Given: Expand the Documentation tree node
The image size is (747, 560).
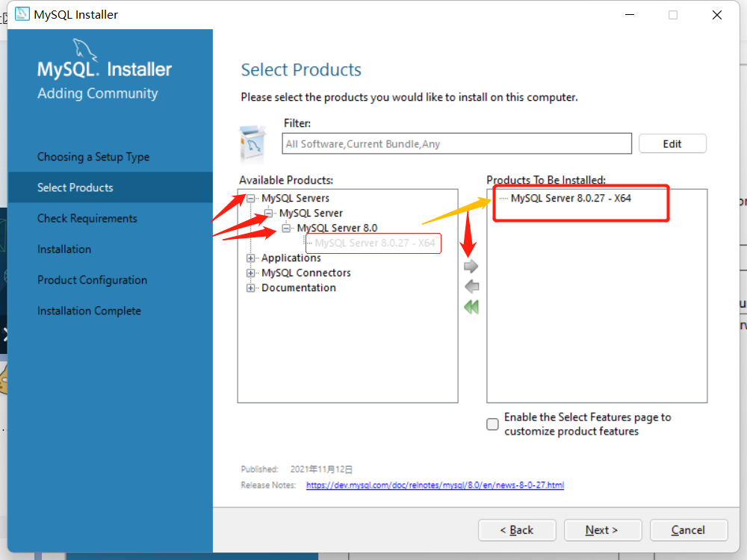Looking at the screenshot, I should 250,288.
